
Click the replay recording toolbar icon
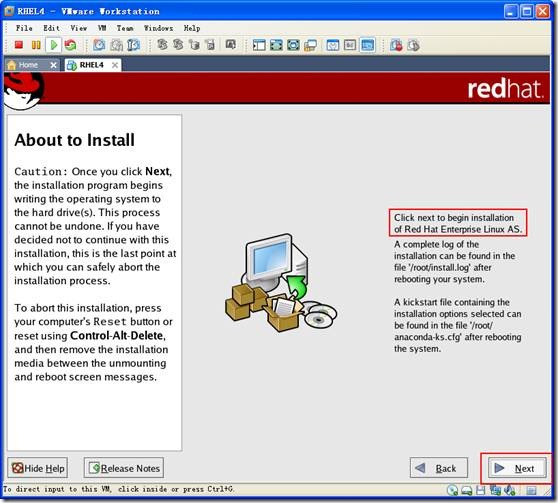tap(413, 45)
